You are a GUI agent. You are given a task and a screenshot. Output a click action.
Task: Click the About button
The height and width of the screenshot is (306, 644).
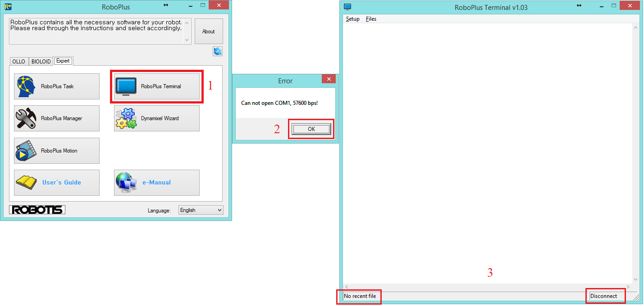tap(209, 31)
